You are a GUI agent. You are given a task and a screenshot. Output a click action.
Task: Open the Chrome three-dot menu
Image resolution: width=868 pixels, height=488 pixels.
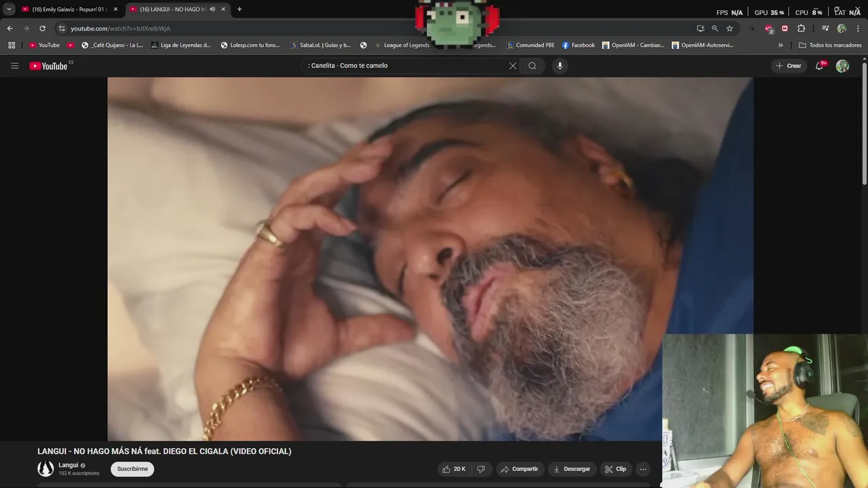pyautogui.click(x=858, y=28)
